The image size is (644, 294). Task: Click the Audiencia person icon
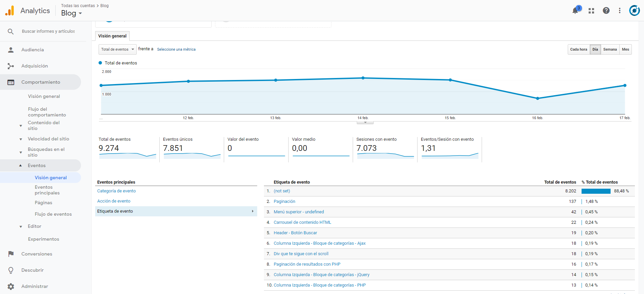coord(11,50)
